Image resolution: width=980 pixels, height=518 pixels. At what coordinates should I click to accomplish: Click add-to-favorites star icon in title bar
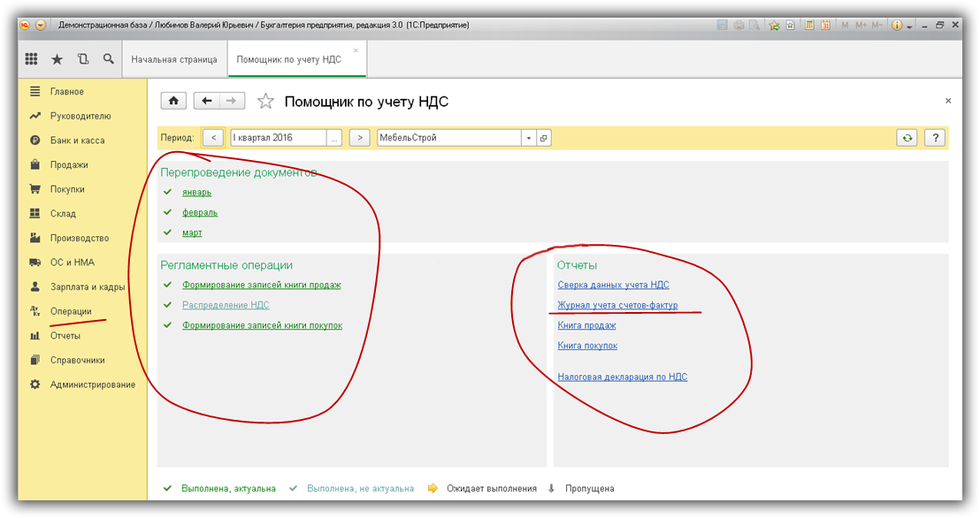tap(775, 25)
